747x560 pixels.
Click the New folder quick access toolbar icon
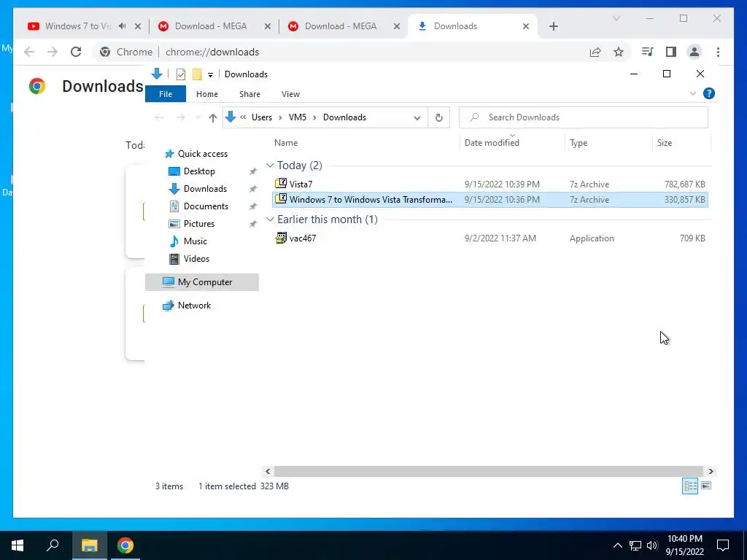pos(197,74)
